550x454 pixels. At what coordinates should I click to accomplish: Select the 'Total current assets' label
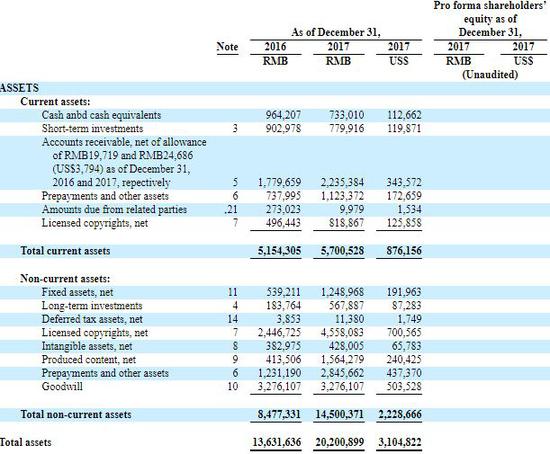65,251
